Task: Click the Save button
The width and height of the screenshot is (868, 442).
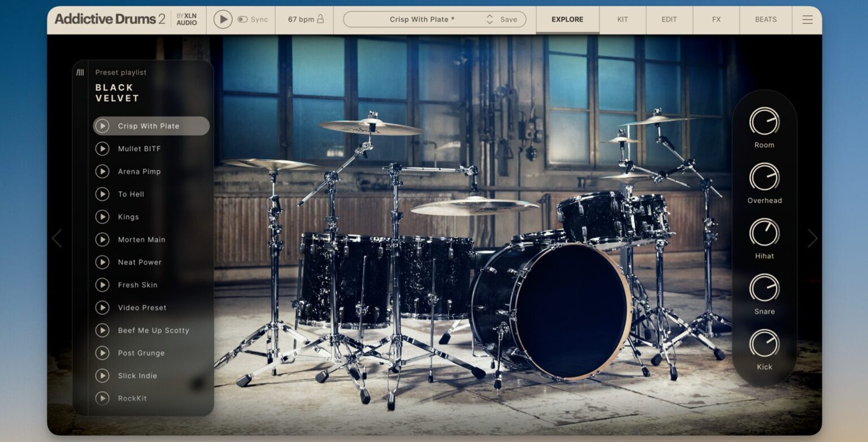Action: pyautogui.click(x=508, y=19)
